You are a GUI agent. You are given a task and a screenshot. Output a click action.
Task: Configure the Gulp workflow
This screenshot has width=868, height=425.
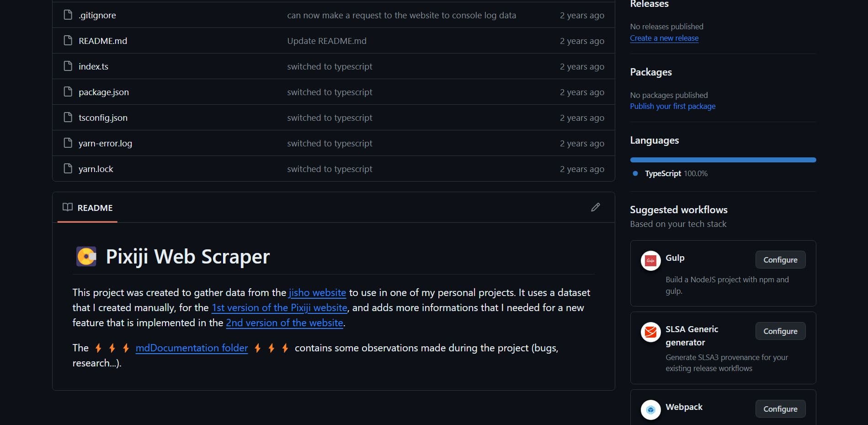coord(780,259)
